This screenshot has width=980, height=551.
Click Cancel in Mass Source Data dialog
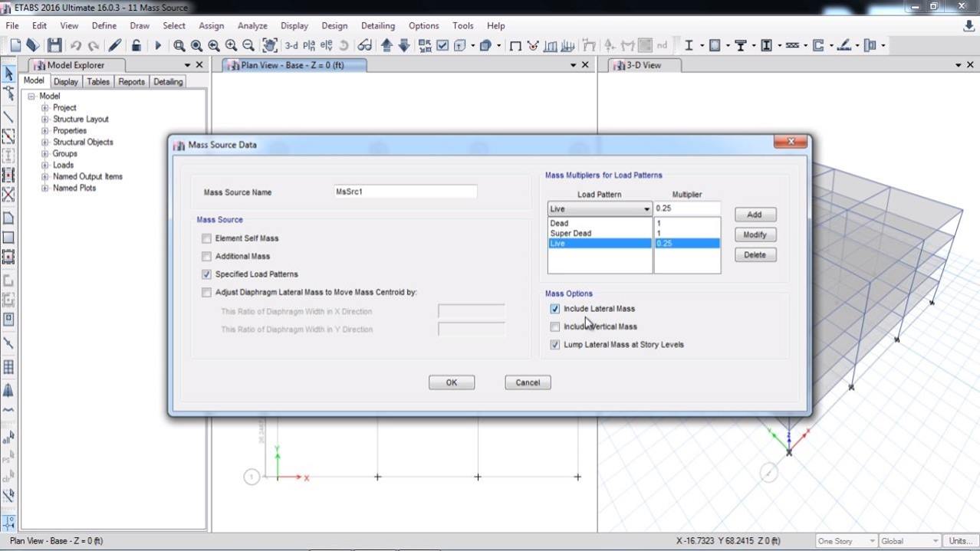(x=528, y=382)
